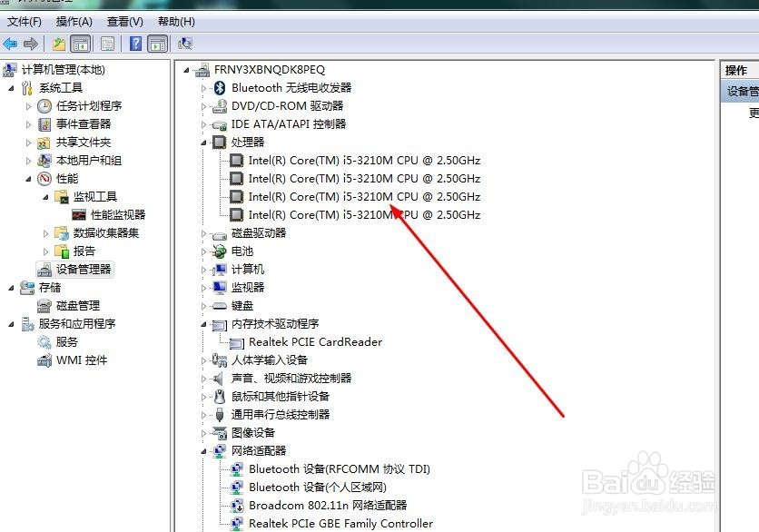This screenshot has height=532, width=759.
Task: Expand the 任务计划程序 node
Action: coord(28,106)
